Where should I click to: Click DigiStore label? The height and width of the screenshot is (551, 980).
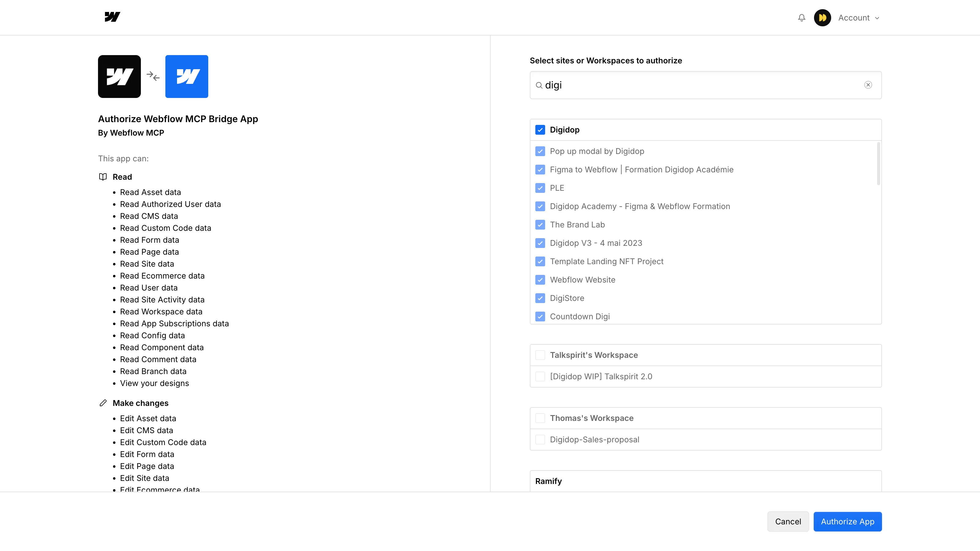tap(567, 298)
